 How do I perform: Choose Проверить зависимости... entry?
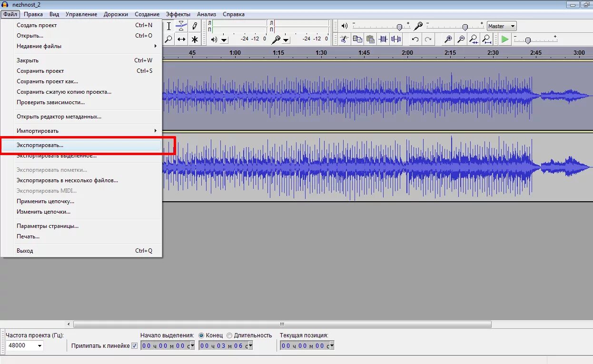[81, 102]
